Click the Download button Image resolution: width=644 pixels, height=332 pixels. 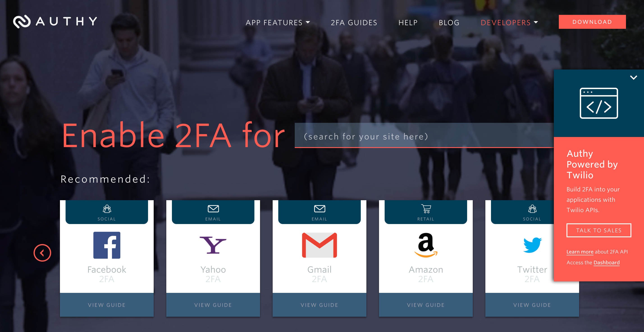(592, 22)
